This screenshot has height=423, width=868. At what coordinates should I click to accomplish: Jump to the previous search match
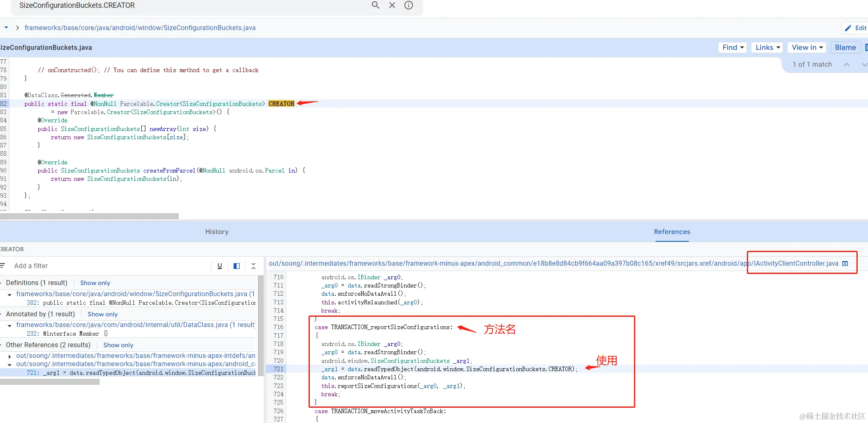[x=847, y=65]
